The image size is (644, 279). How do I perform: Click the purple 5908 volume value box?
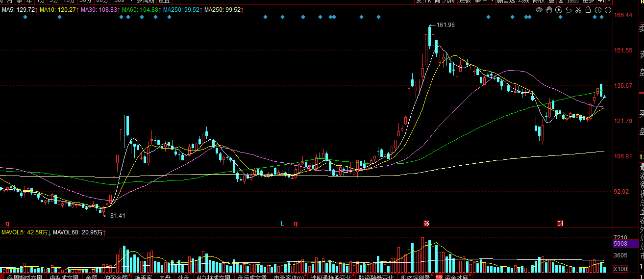[626, 244]
